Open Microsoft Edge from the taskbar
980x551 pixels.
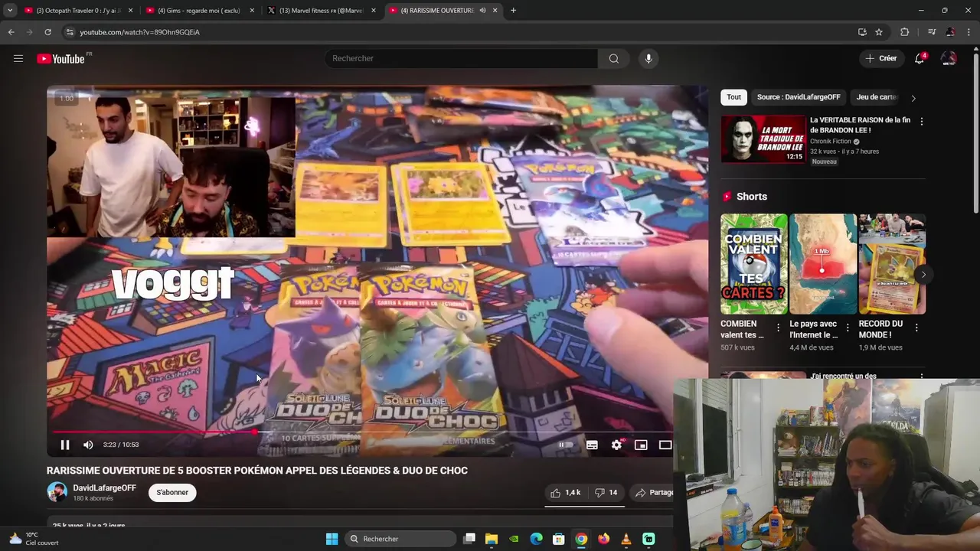536,539
